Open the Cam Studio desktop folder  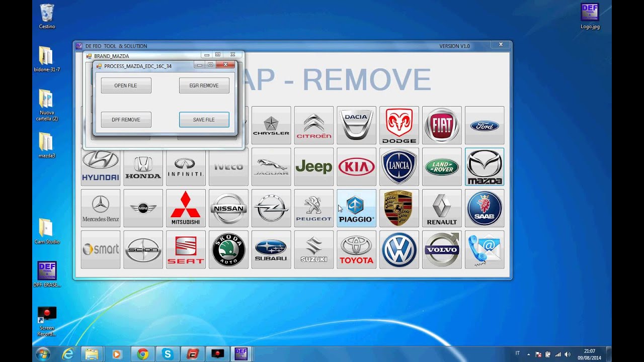point(47,231)
